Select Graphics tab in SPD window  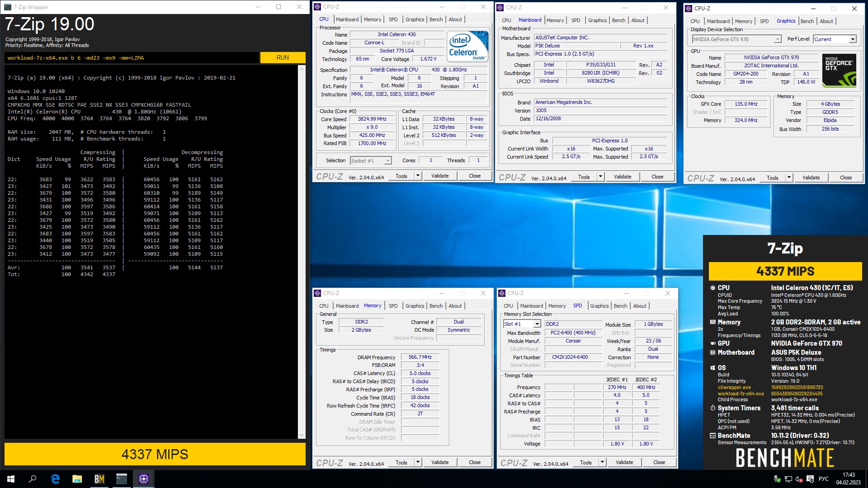pyautogui.click(x=599, y=306)
